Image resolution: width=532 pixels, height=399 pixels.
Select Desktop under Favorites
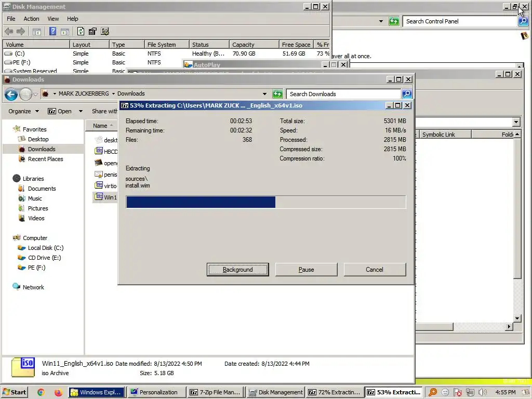pyautogui.click(x=38, y=139)
